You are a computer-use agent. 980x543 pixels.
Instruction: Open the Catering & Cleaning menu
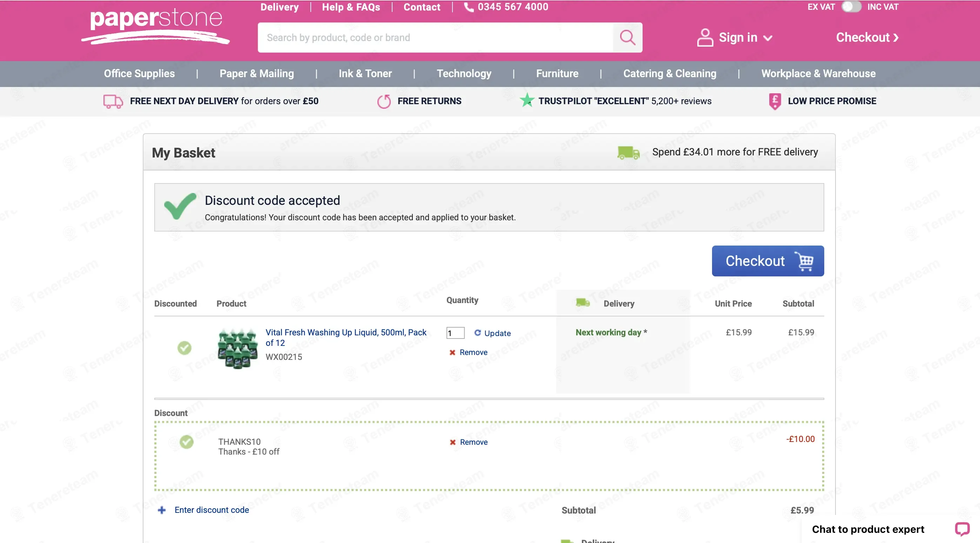pos(670,73)
